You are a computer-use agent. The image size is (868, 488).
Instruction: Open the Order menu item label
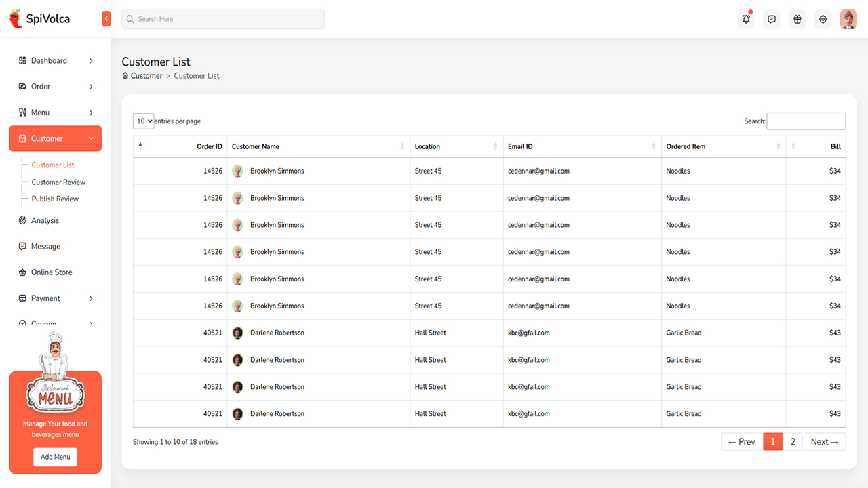pos(41,86)
